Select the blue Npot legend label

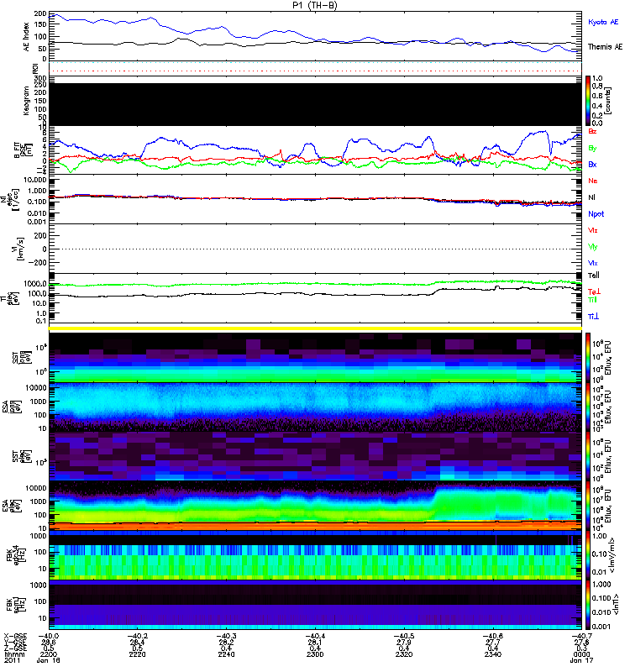point(595,214)
